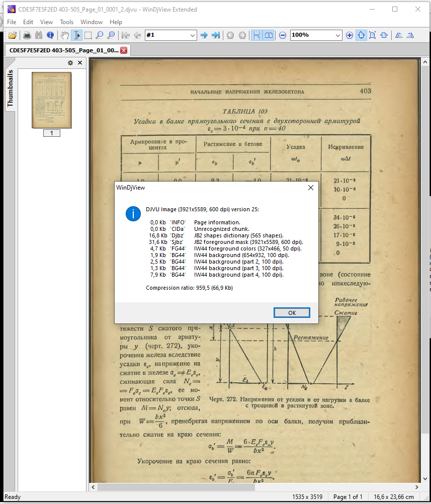Open Find with the binoculars icon

point(38,35)
